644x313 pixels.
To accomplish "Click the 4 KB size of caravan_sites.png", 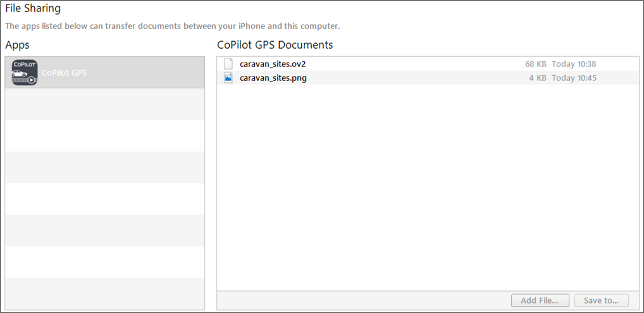I will 538,78.
